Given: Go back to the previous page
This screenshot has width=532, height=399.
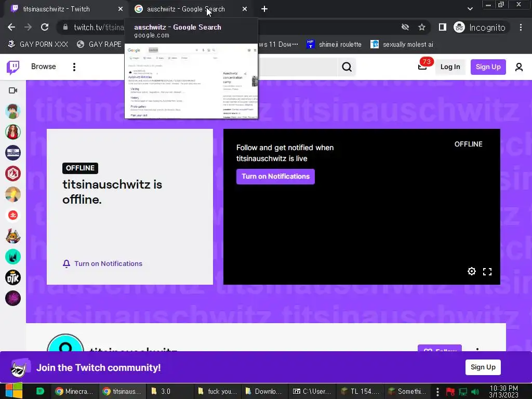Looking at the screenshot, I should tap(11, 27).
